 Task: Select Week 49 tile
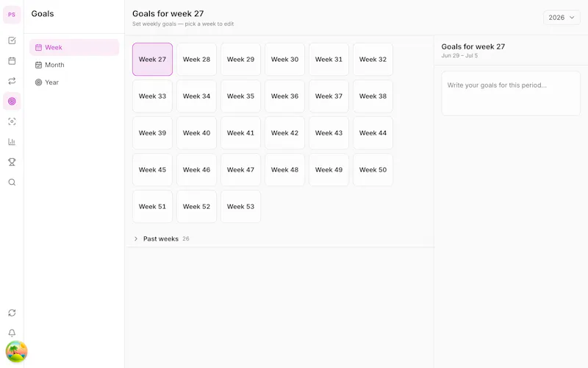(x=329, y=170)
